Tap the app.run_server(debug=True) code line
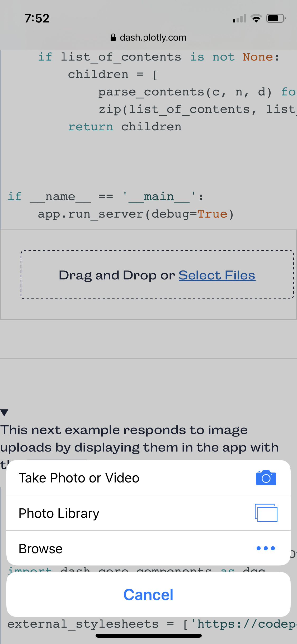Screen dimensions: 297x644 [136, 214]
